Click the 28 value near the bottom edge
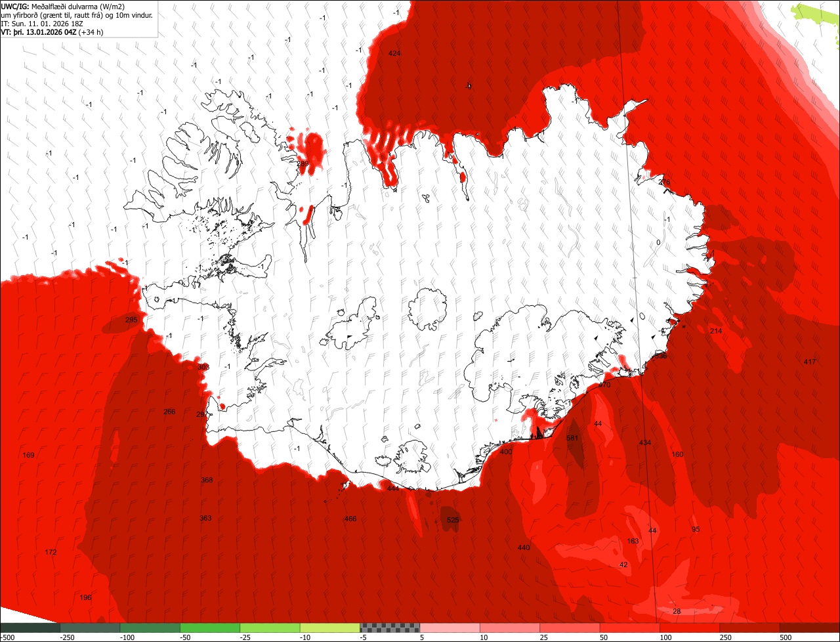 click(677, 611)
